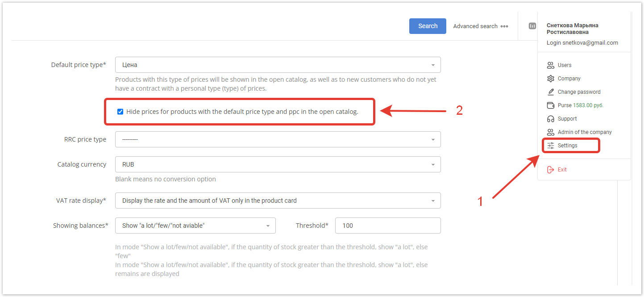
Task: Click the Users people icon
Action: [x=550, y=65]
